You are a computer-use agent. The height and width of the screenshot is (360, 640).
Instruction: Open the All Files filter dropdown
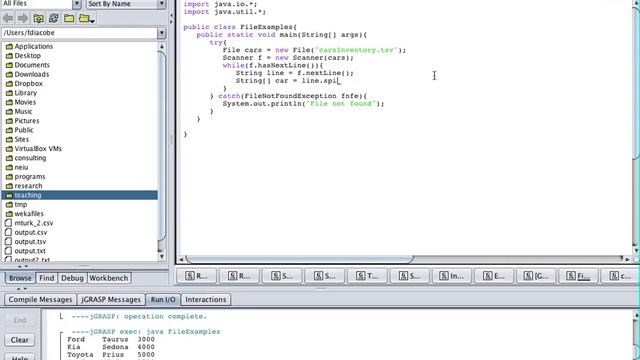coord(77,4)
